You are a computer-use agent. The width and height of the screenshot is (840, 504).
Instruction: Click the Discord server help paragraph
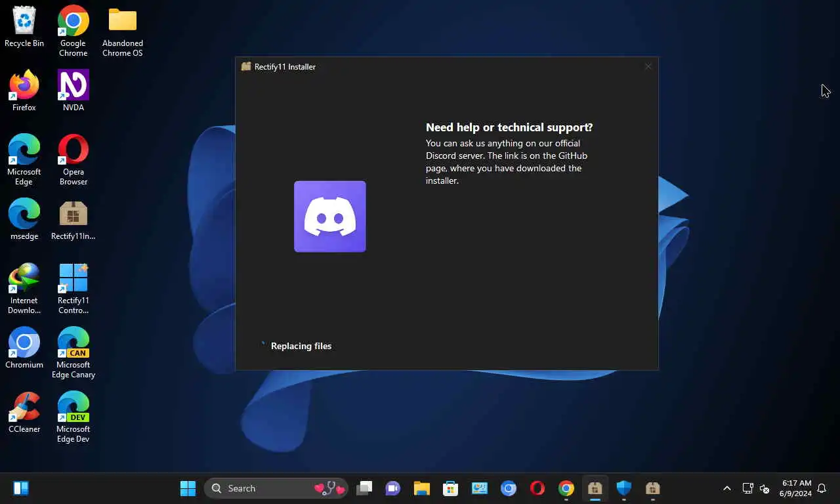(x=507, y=161)
